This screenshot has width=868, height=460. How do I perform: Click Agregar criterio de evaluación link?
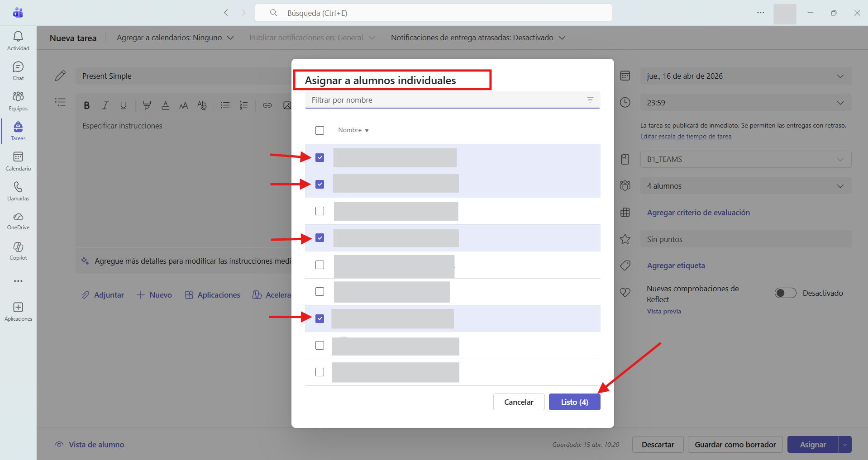tap(698, 213)
